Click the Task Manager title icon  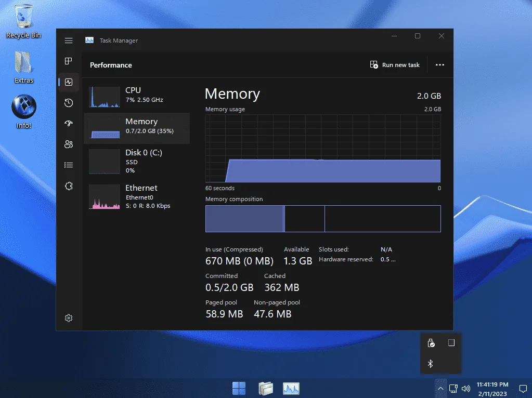(89, 41)
